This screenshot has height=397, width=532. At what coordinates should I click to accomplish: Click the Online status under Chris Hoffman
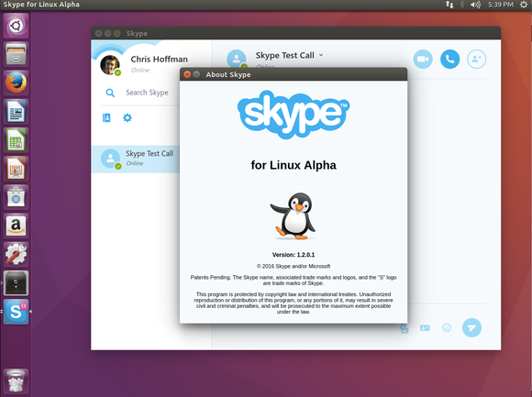(140, 71)
